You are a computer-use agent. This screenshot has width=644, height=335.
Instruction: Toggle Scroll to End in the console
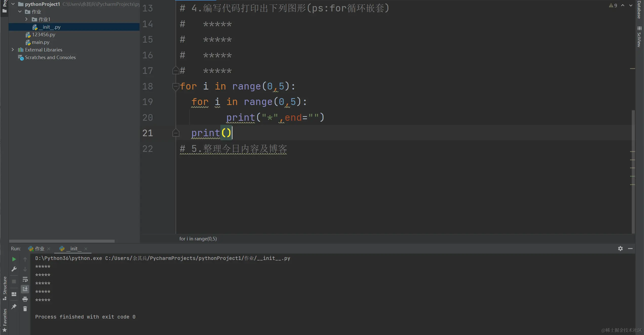25,289
